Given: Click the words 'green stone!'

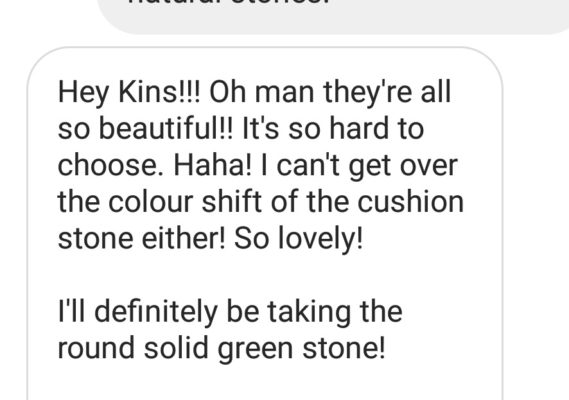Looking at the screenshot, I should pos(301,348).
